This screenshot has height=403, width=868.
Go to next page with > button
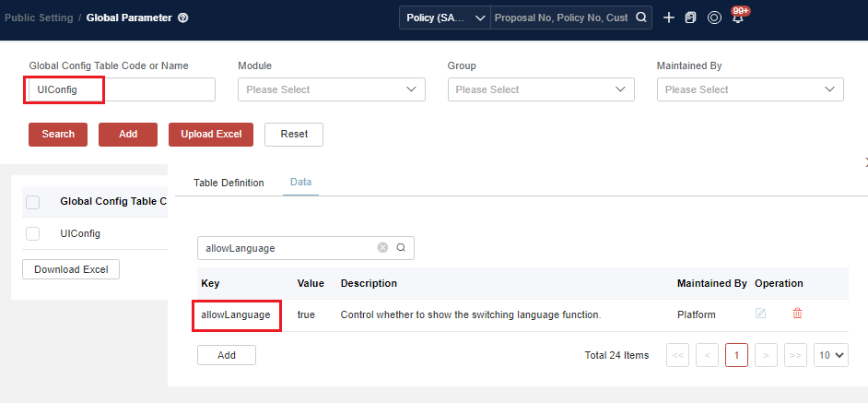766,355
